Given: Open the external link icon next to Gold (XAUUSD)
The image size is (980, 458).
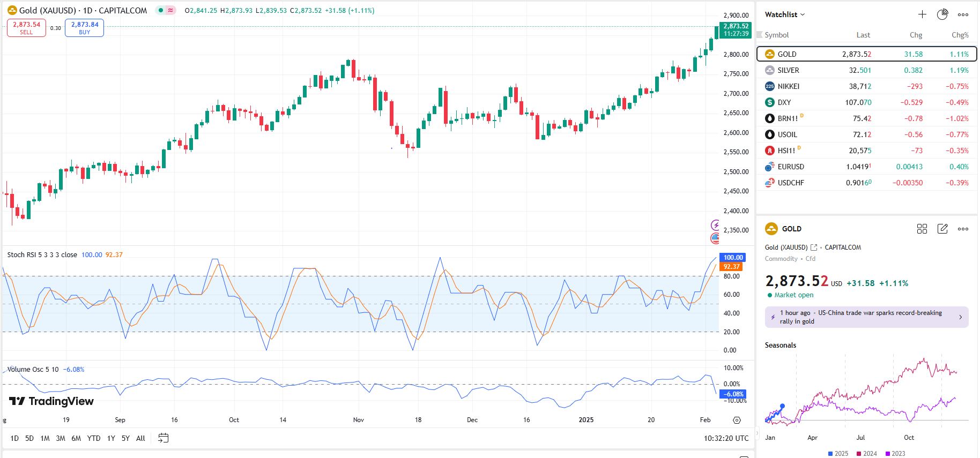Looking at the screenshot, I should coord(814,247).
